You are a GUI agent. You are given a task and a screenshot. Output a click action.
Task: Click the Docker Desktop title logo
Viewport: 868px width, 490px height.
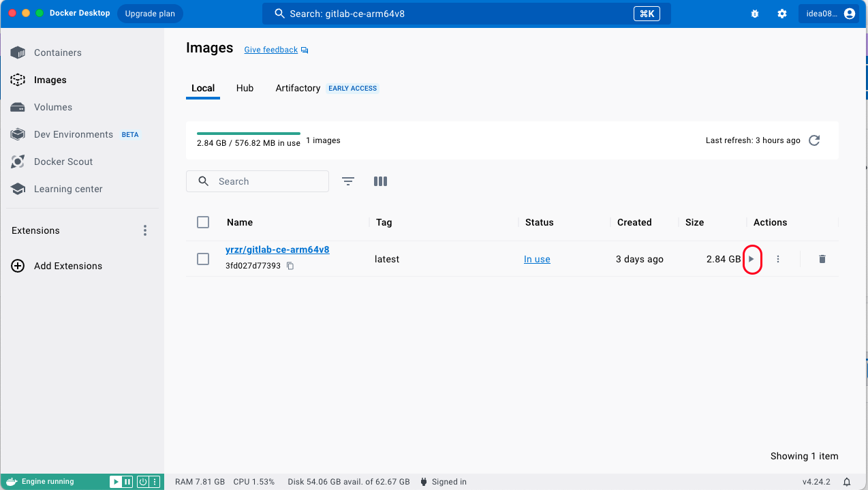pos(80,14)
